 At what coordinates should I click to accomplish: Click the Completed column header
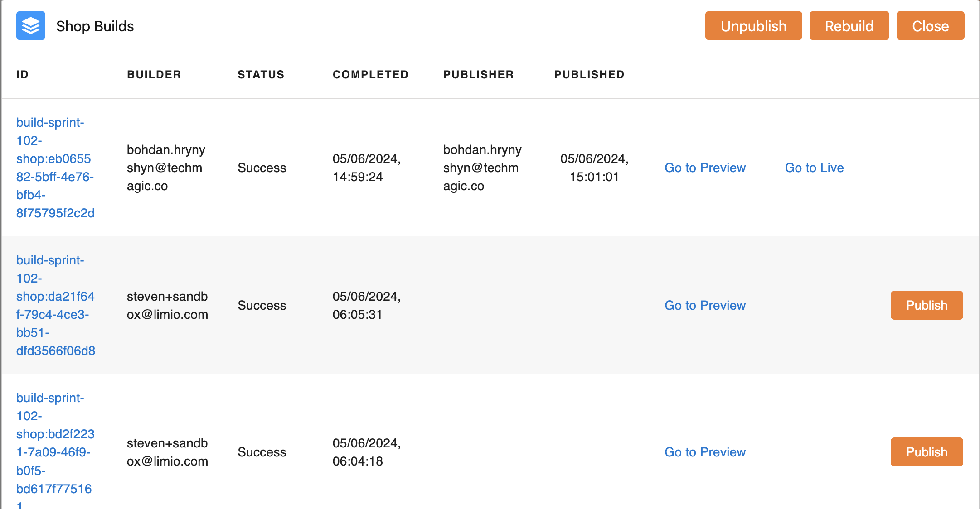(x=371, y=75)
